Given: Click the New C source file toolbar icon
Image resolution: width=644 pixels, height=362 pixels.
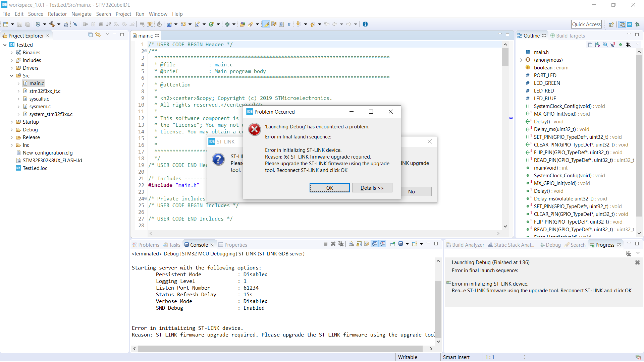Looking at the screenshot, I should (x=198, y=24).
